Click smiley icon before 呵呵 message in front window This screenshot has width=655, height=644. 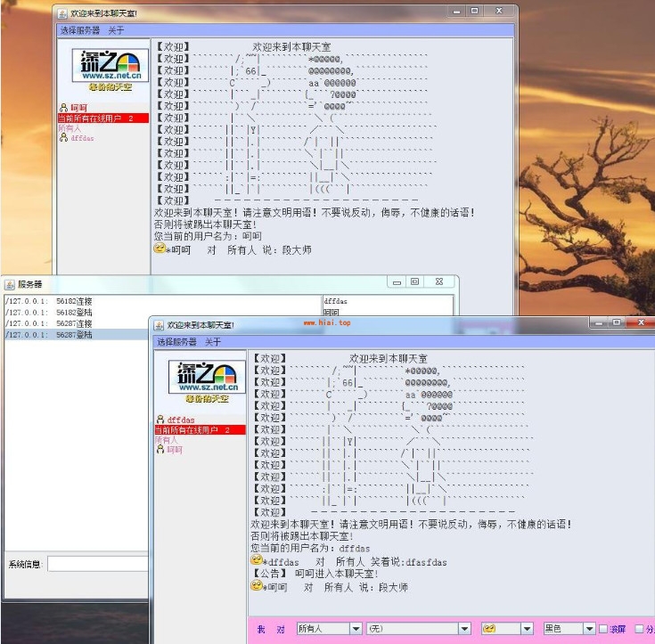pyautogui.click(x=257, y=585)
